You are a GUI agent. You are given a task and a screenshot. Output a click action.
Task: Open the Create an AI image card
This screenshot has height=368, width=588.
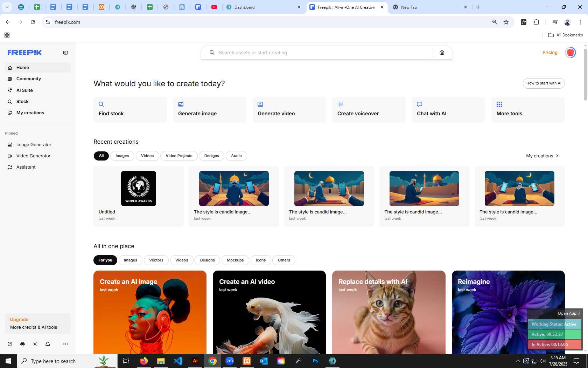tap(150, 312)
